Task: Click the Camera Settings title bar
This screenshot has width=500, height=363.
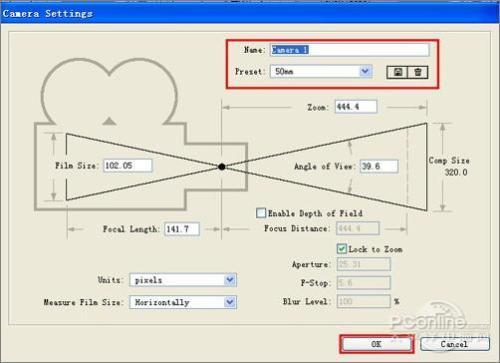Action: (x=250, y=14)
